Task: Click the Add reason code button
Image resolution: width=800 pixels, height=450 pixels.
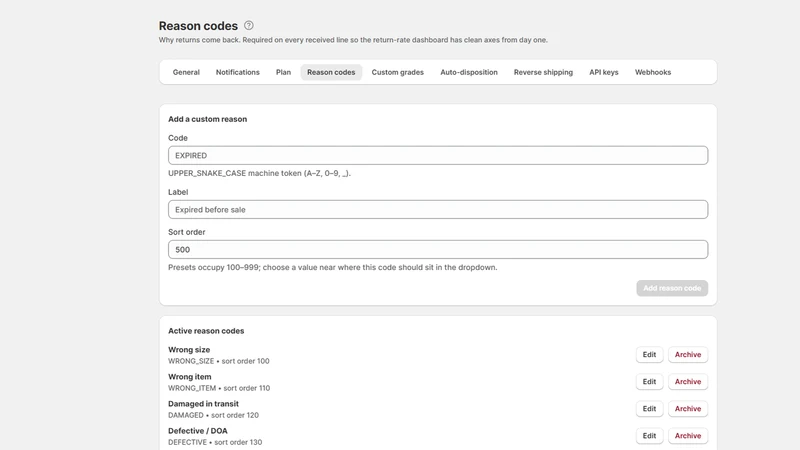Action: click(672, 288)
